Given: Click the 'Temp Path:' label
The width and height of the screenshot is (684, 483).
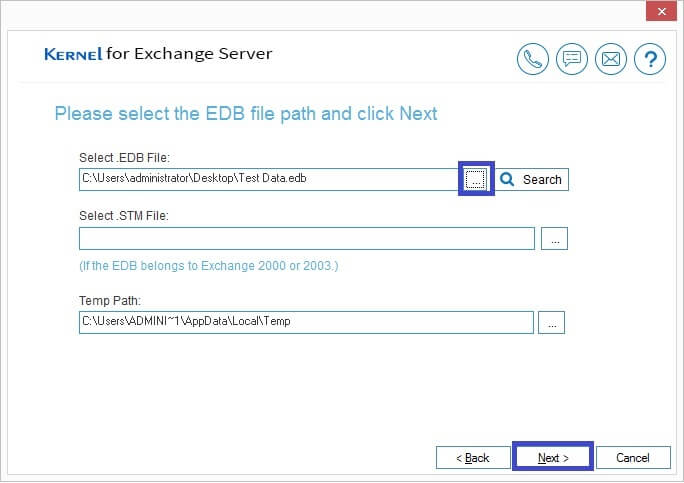Looking at the screenshot, I should pos(110,301).
